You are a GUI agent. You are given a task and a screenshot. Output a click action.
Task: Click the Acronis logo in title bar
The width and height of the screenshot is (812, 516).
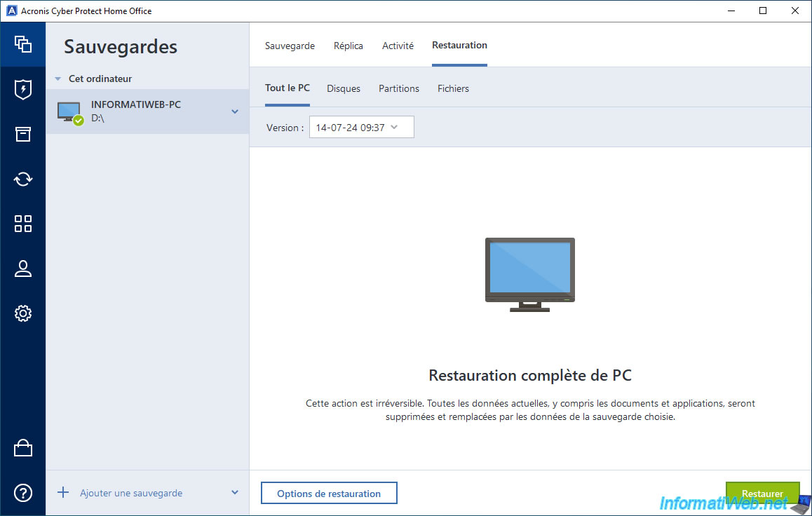click(11, 11)
